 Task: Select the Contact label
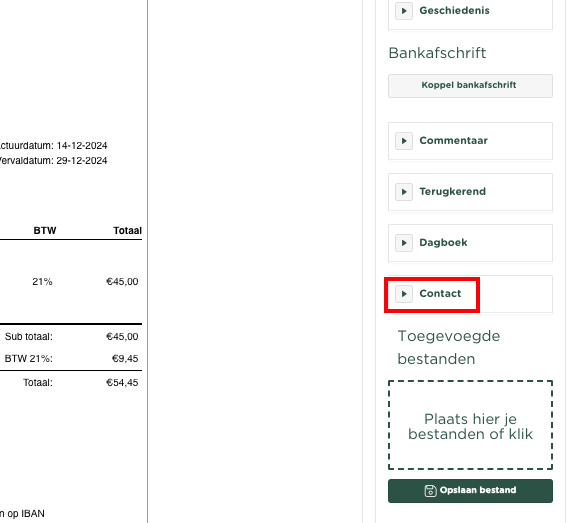tap(440, 293)
